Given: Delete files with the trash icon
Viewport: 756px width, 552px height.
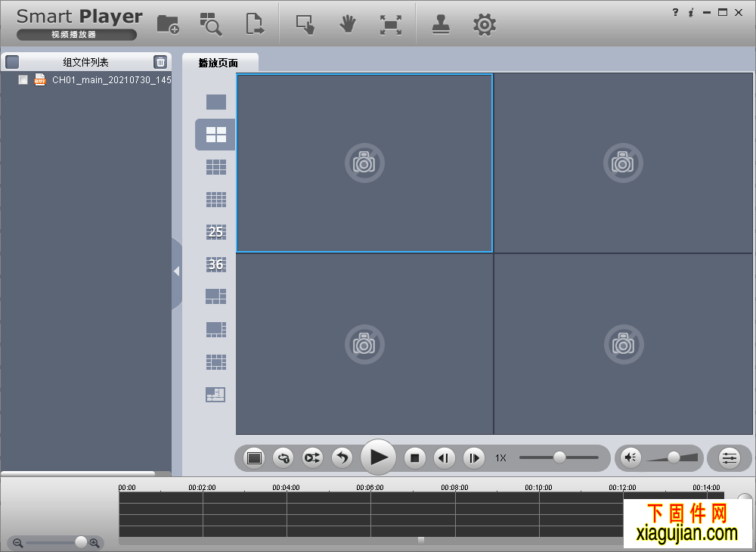Looking at the screenshot, I should point(160,62).
